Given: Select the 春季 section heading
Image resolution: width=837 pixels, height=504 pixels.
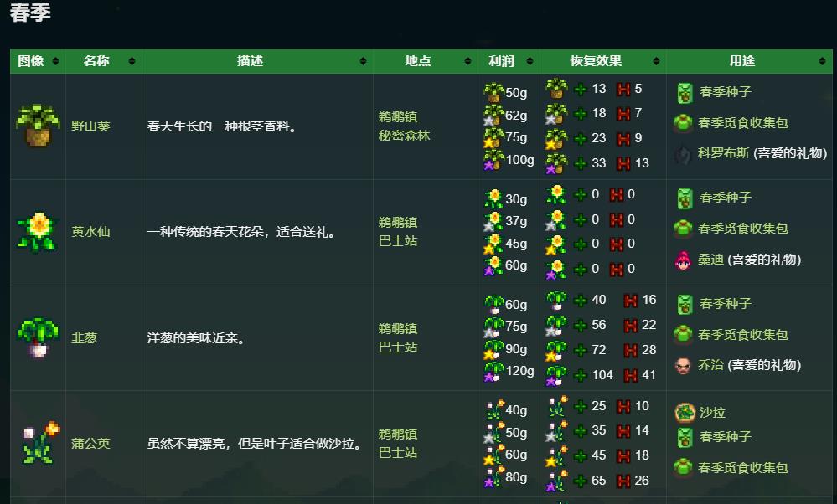Looking at the screenshot, I should pos(30,13).
